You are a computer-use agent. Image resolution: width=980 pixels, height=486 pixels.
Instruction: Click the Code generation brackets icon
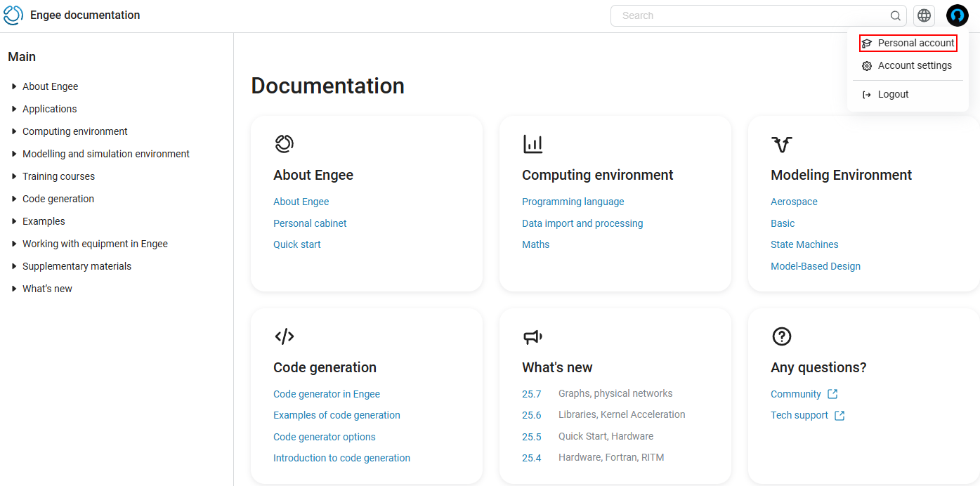(285, 336)
